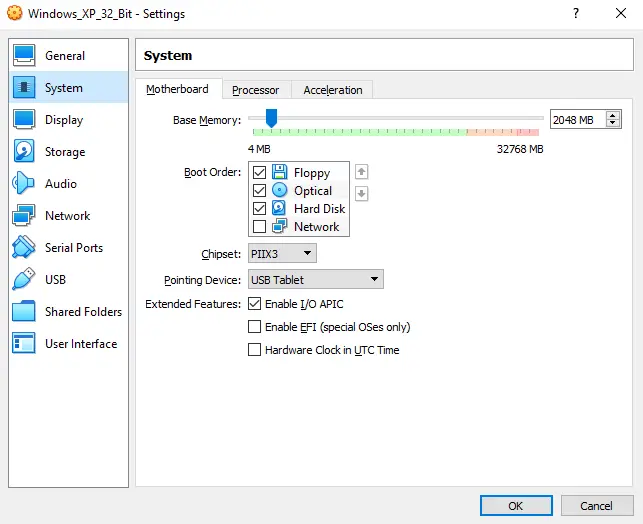Enable EFI (special OSes only) checkbox
Image resolution: width=643 pixels, height=524 pixels.
coord(254,327)
